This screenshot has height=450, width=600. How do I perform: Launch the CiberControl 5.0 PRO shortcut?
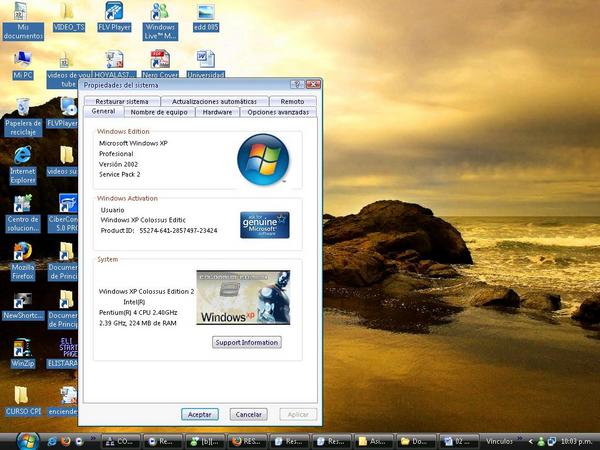(65, 214)
